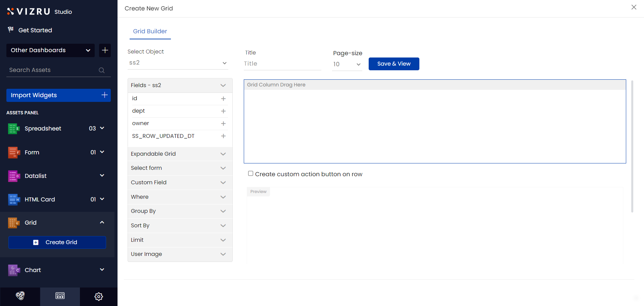Click the plus icon next to id field
This screenshot has width=644, height=306.
click(223, 99)
